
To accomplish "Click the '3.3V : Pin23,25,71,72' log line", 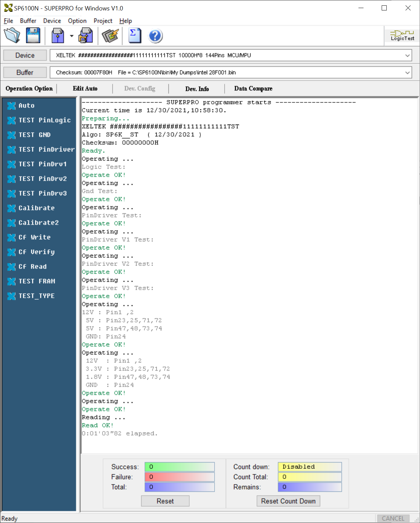I will click(128, 369).
